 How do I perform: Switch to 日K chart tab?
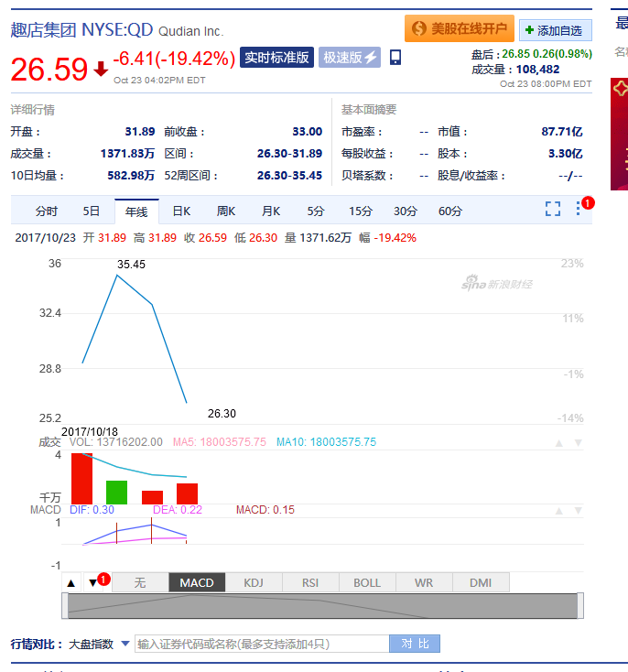pos(181,211)
